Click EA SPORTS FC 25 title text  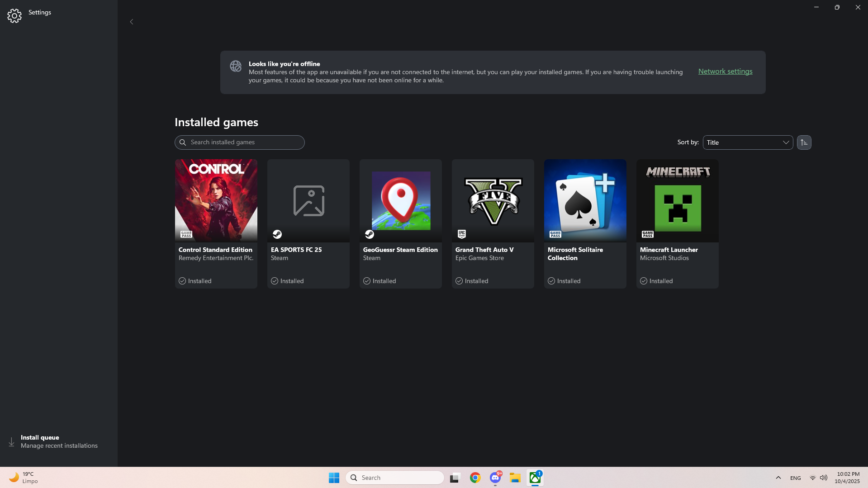tap(296, 250)
